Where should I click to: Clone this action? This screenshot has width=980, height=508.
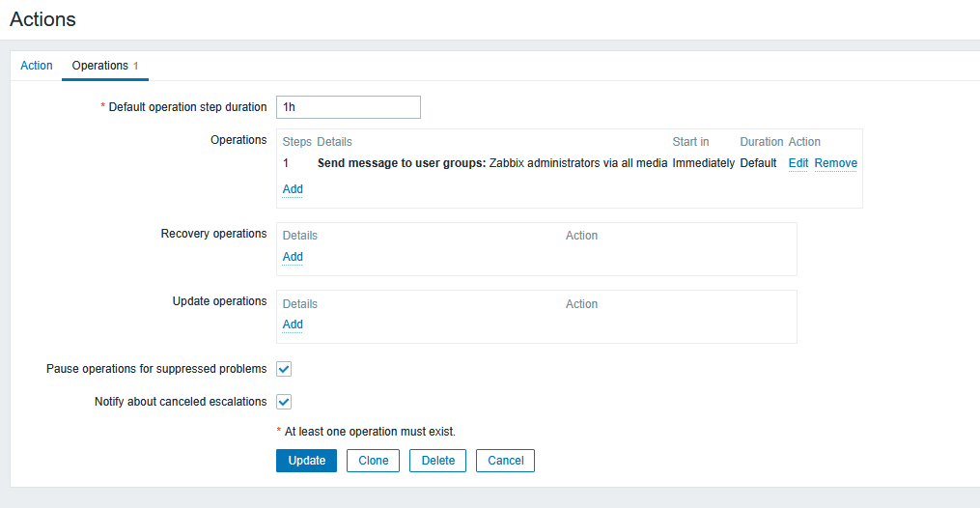(x=374, y=461)
